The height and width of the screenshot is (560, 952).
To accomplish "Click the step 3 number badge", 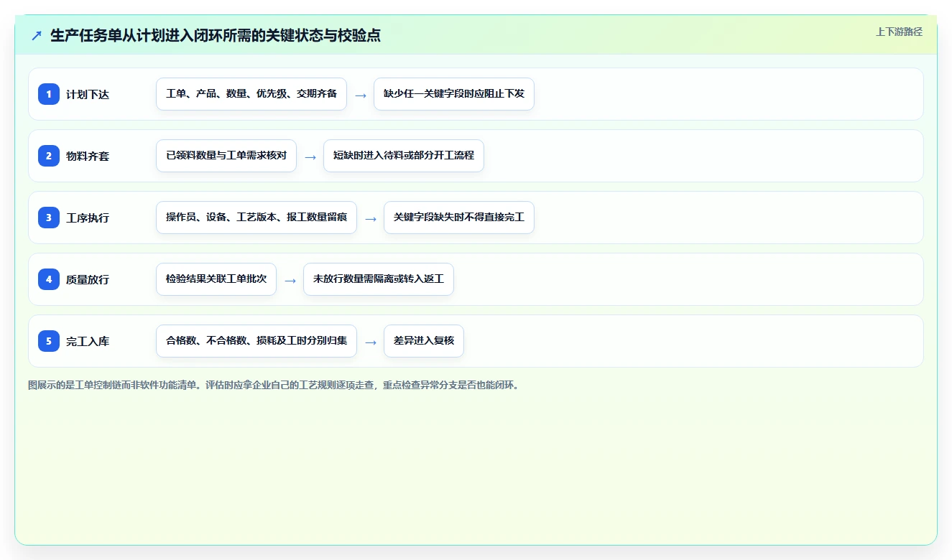I will [x=49, y=217].
